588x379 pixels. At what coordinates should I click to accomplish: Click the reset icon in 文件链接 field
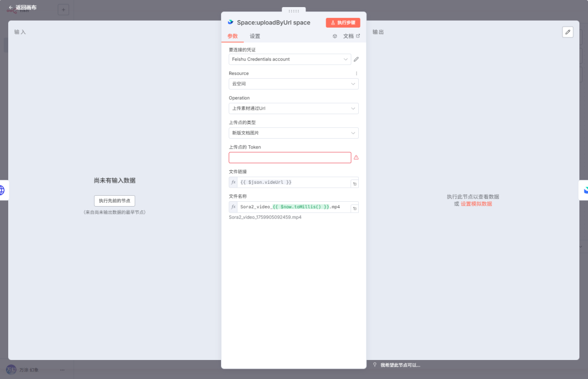[x=354, y=184]
